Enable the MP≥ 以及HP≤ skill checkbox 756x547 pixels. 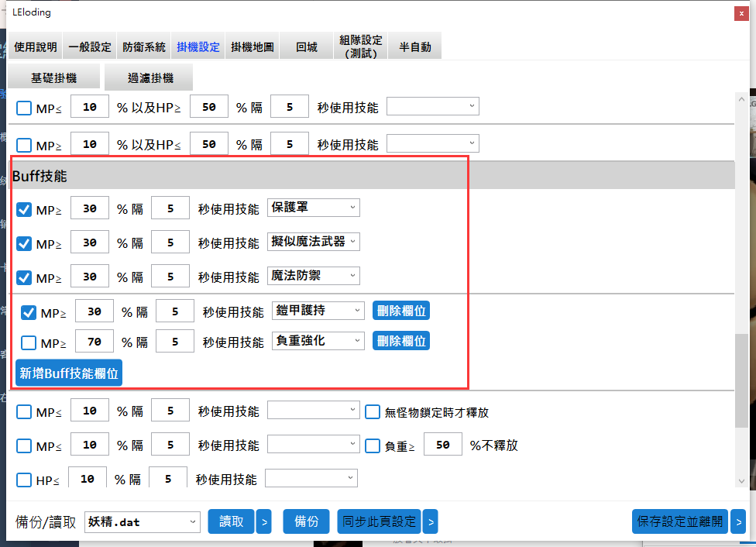click(23, 145)
